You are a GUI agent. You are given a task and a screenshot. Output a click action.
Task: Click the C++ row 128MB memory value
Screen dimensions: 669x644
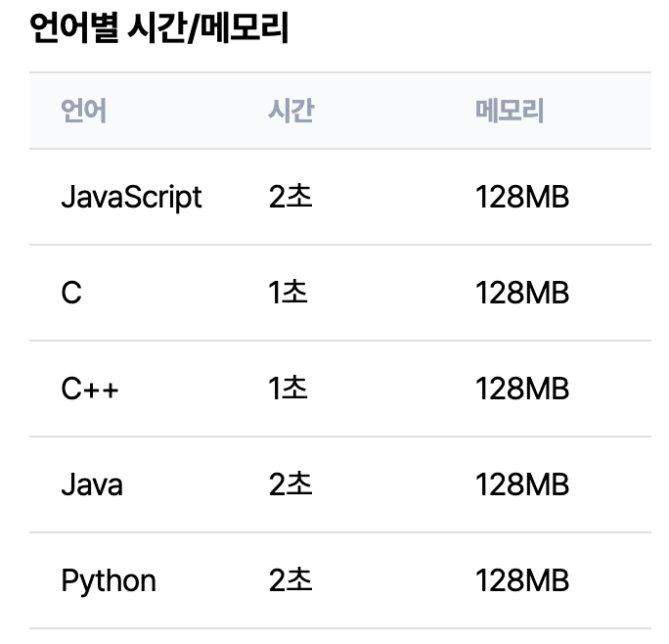point(522,389)
